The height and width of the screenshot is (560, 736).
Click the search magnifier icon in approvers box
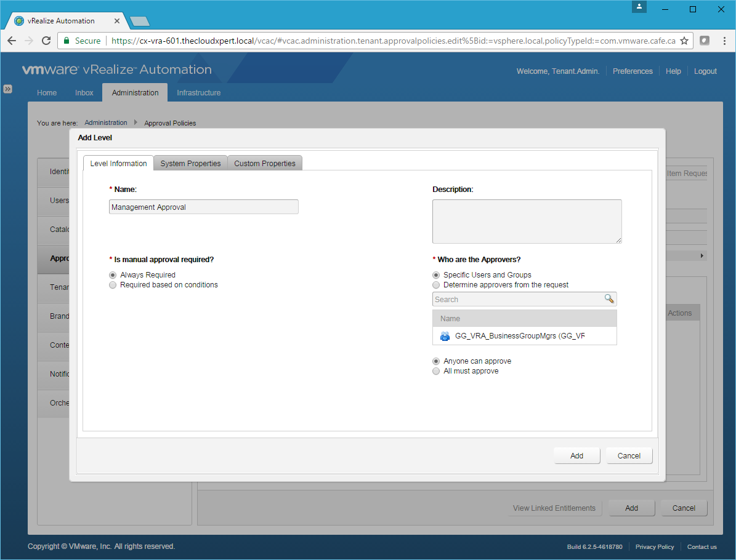(609, 299)
